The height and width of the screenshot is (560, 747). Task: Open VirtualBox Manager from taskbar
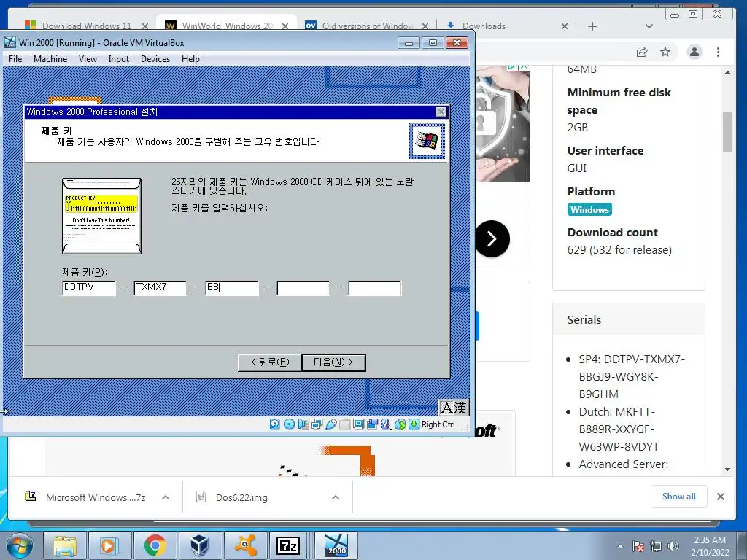click(x=200, y=545)
